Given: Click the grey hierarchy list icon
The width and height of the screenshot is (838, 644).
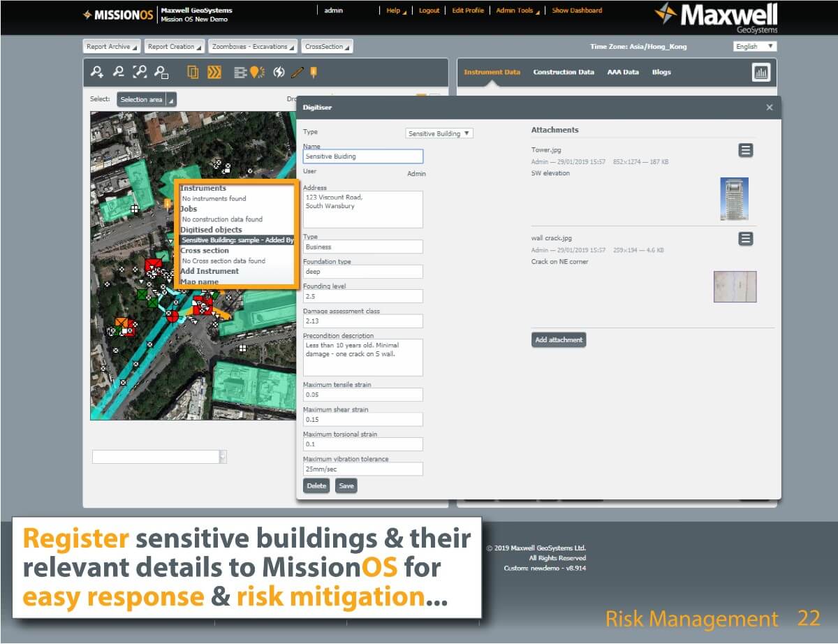Looking at the screenshot, I should (240, 71).
